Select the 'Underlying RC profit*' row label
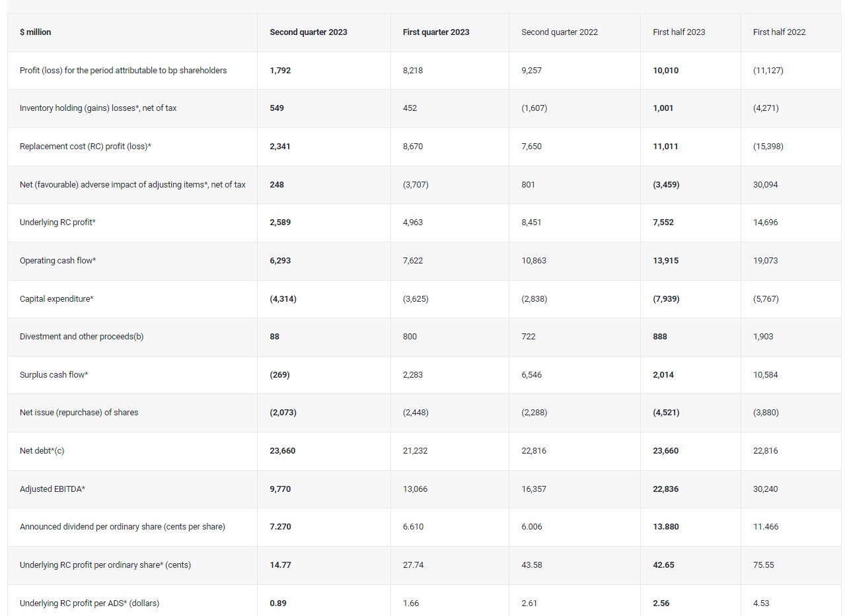 tap(57, 222)
